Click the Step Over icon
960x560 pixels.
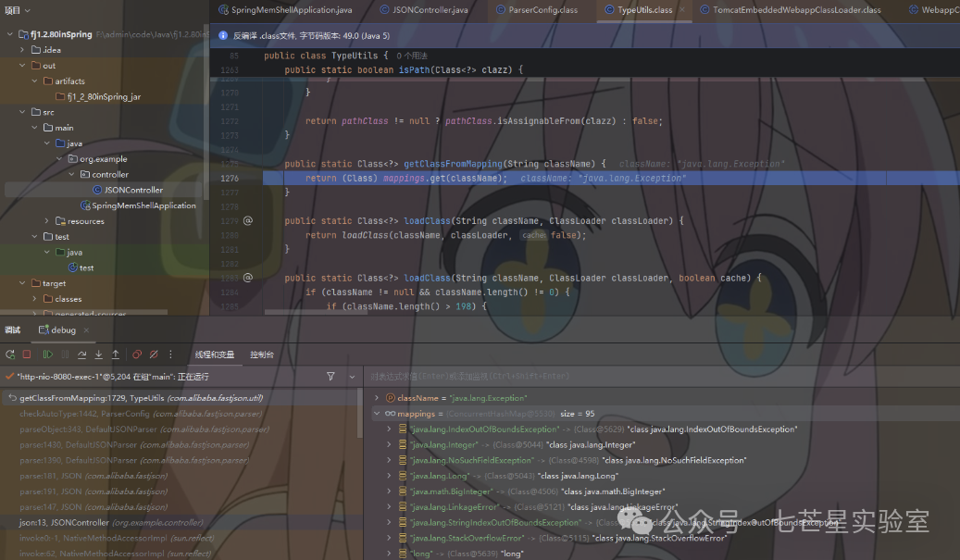(x=81, y=355)
